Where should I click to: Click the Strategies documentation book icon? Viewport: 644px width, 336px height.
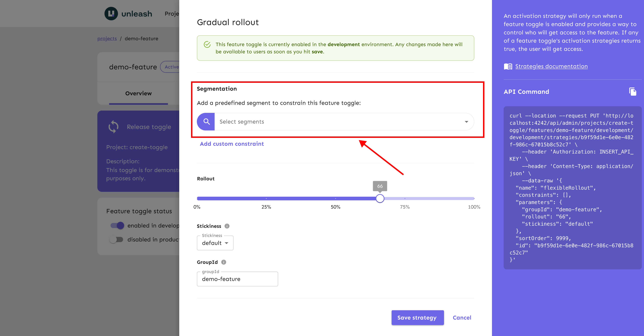508,66
